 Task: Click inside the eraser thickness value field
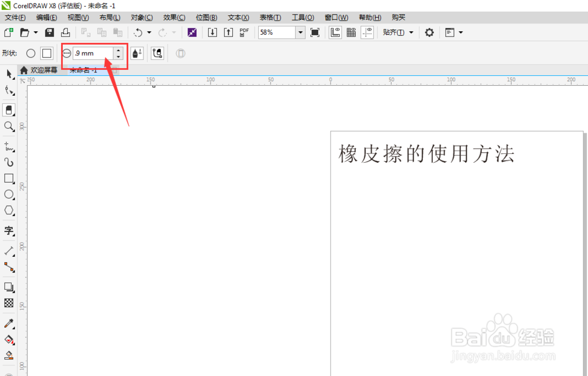pos(88,53)
